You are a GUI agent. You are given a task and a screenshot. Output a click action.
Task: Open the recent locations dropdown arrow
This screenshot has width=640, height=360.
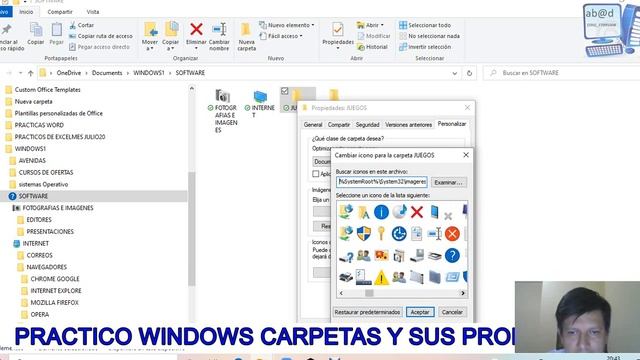pyautogui.click(x=20, y=73)
